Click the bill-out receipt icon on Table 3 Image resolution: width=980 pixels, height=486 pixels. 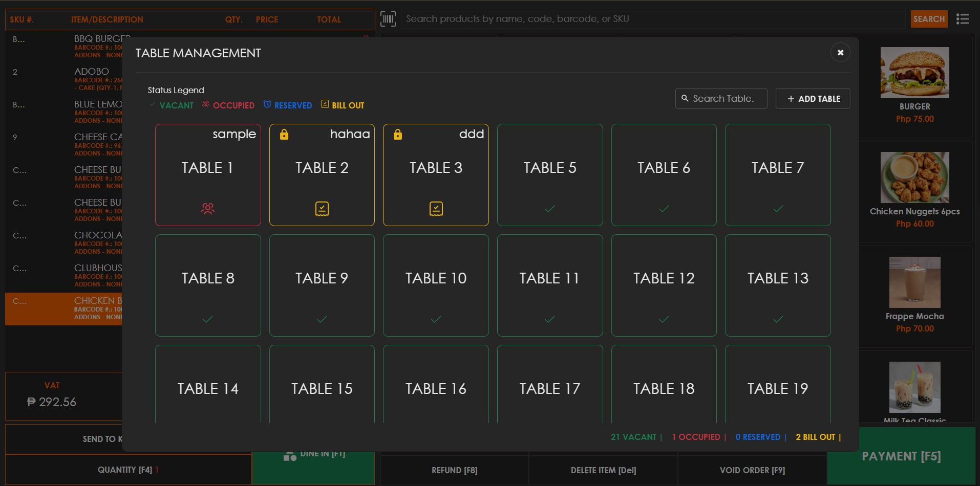[x=435, y=208]
